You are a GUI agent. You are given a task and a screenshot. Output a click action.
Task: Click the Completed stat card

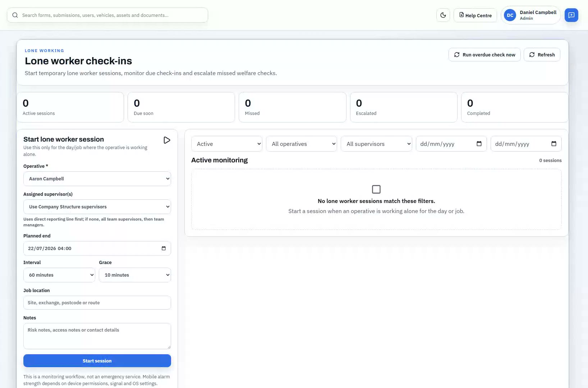[515, 107]
